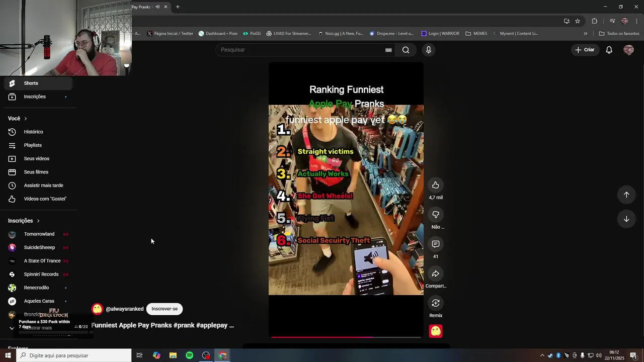Click the Windows taskbar search box
644x362 pixels.
tap(74, 355)
